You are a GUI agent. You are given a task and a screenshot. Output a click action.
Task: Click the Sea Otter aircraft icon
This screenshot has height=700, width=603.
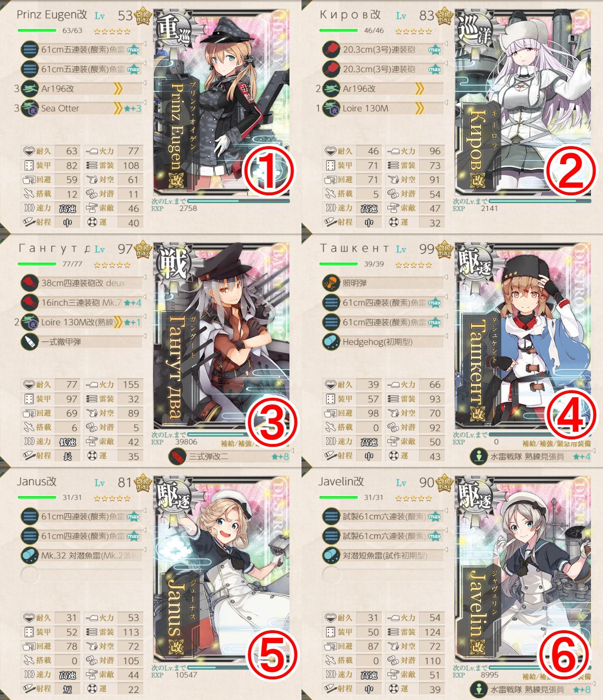click(x=30, y=108)
